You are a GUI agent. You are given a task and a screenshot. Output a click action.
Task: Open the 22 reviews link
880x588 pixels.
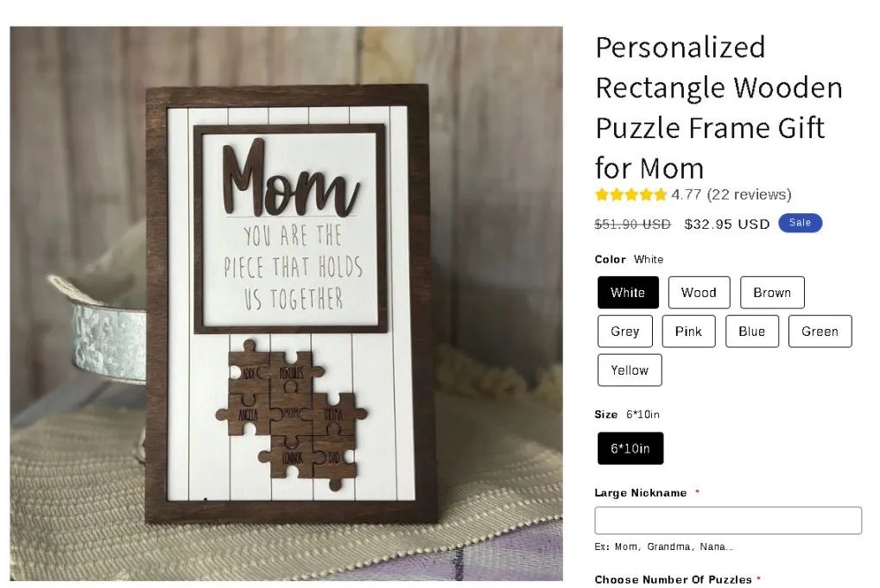pos(749,194)
